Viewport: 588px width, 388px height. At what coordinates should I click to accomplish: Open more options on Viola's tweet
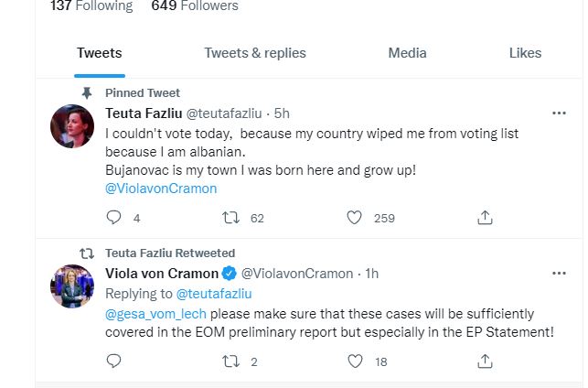pos(560,273)
